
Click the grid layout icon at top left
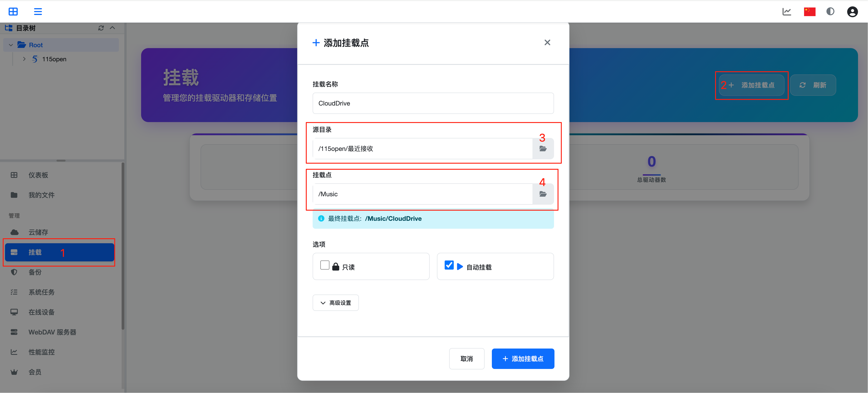13,12
